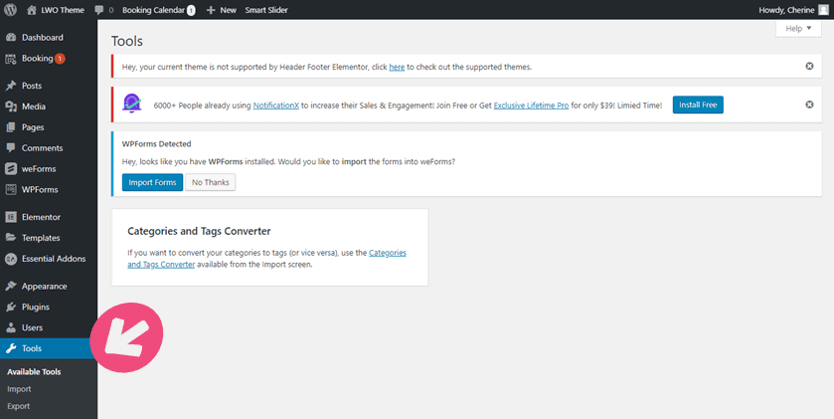Expand the Help dropdown tab
Image resolution: width=834 pixels, height=419 pixels.
click(798, 28)
